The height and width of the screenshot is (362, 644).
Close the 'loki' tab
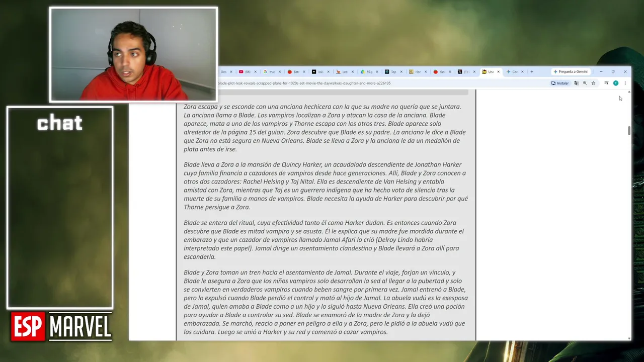click(329, 71)
